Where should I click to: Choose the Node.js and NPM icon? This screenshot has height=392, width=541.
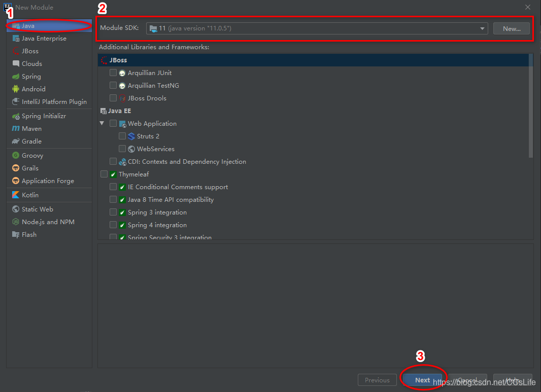coord(16,222)
